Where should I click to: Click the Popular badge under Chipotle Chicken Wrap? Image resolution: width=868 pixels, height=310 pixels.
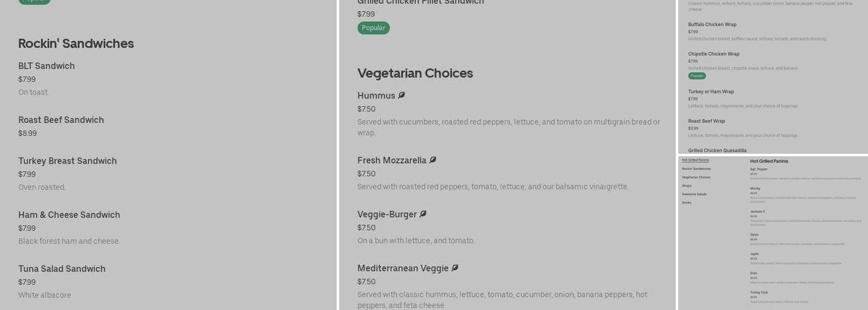pyautogui.click(x=697, y=76)
